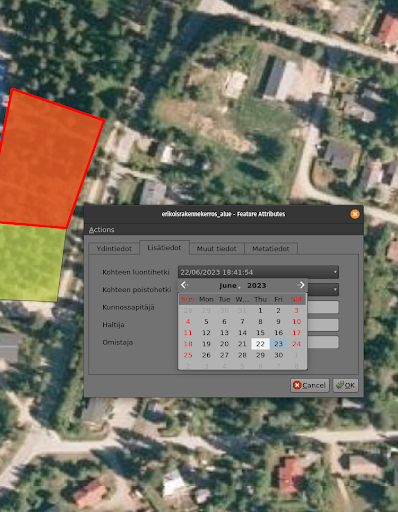Image resolution: width=398 pixels, height=512 pixels.
Task: Open the Kohteen luontihetki date dropdown
Action: click(x=335, y=272)
